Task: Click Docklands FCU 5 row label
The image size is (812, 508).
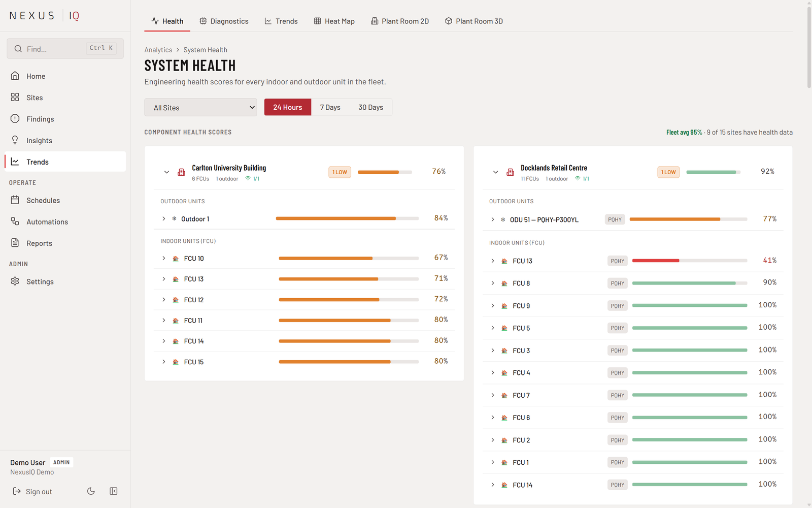Action: 521,328
